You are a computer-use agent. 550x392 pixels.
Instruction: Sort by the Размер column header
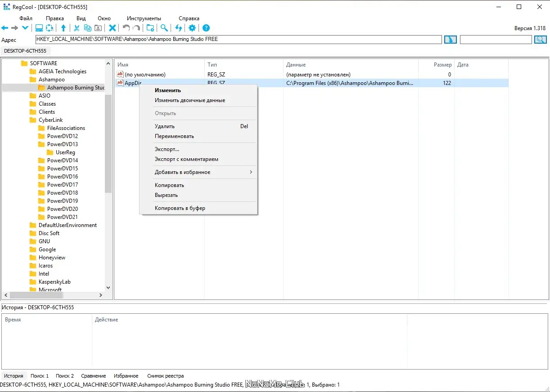(442, 65)
